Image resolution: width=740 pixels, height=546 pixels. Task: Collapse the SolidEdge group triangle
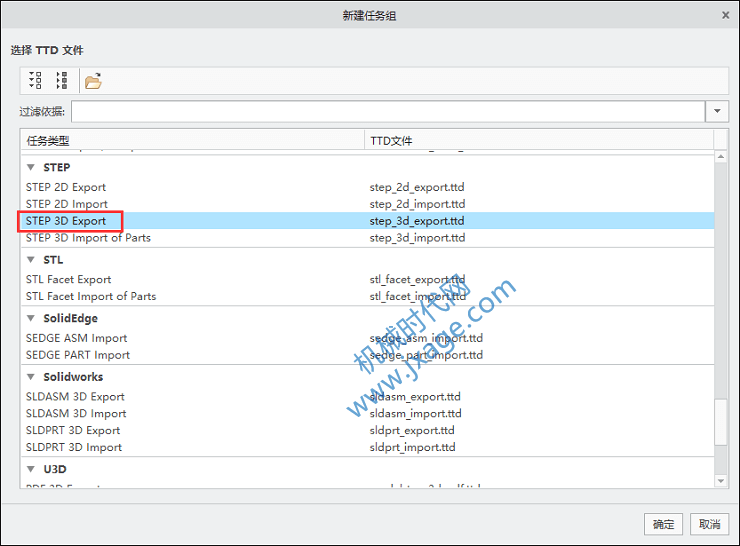[31, 318]
